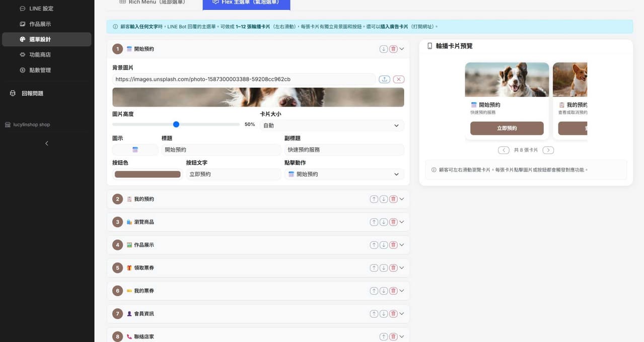Move down the 我的票券 card
The height and width of the screenshot is (342, 644).
(x=383, y=291)
